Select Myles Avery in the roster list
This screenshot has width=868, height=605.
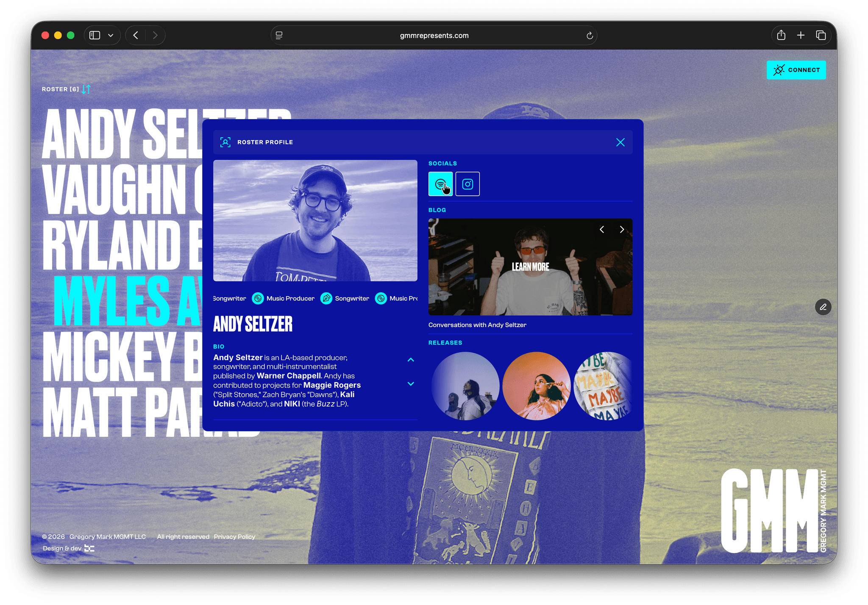[127, 301]
